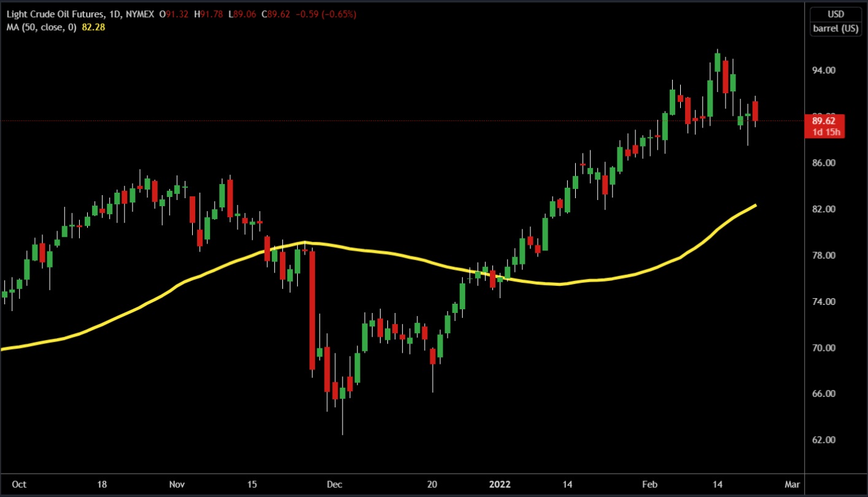868x497 pixels.
Task: Click the large red candle in late November
Action: [312, 310]
